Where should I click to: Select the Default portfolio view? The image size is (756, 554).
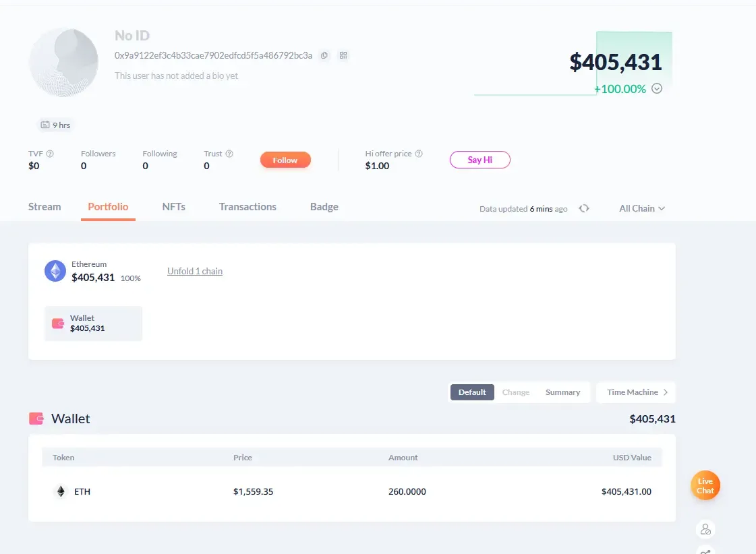coord(471,392)
